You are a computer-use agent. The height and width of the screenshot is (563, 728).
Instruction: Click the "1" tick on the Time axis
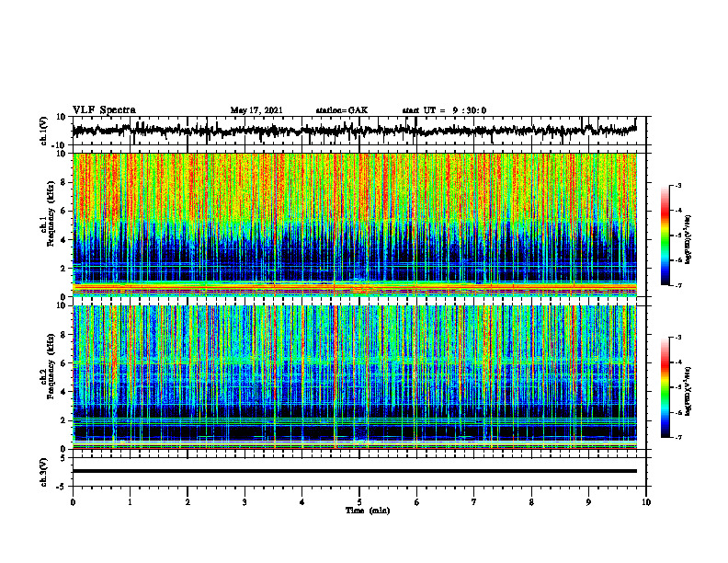(x=130, y=502)
